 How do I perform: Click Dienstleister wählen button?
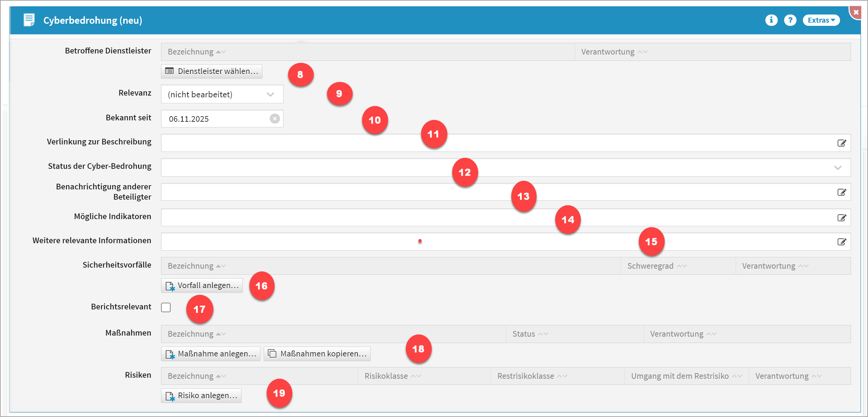pos(212,71)
